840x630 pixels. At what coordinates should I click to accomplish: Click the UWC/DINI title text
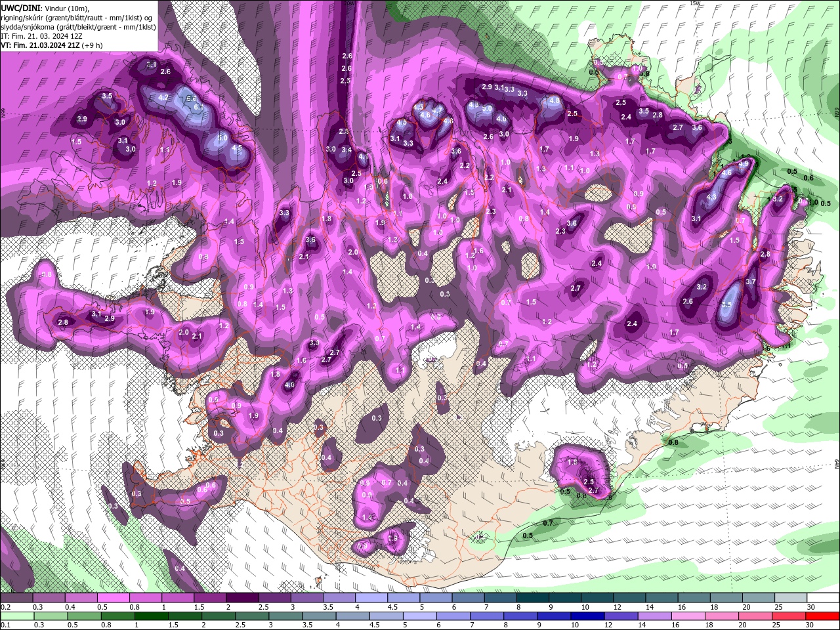(x=20, y=8)
